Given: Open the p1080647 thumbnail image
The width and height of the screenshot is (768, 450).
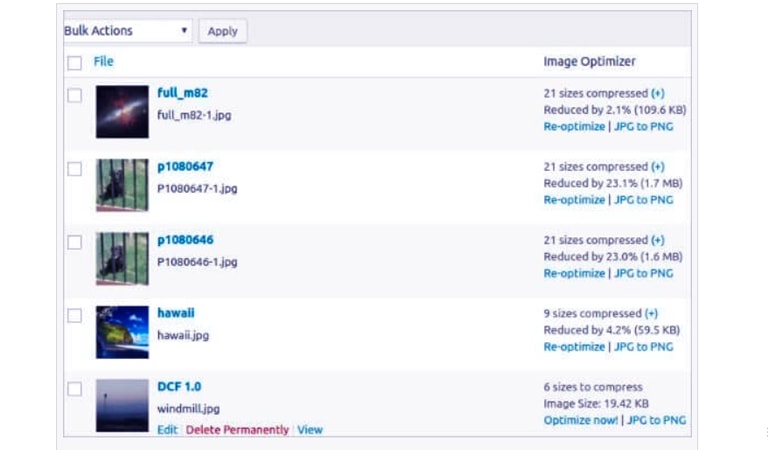Looking at the screenshot, I should (122, 185).
